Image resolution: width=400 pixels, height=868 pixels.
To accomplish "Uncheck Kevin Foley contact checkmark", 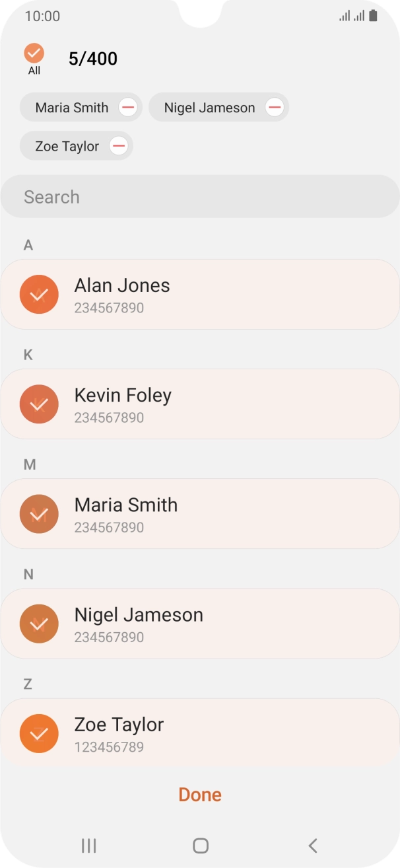I will pyautogui.click(x=39, y=404).
